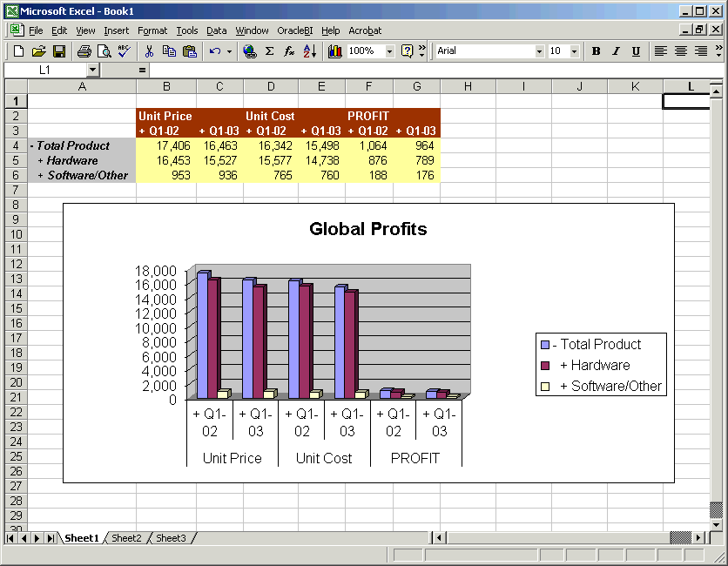
Task: Select the PROFIT header cell
Action: (369, 116)
